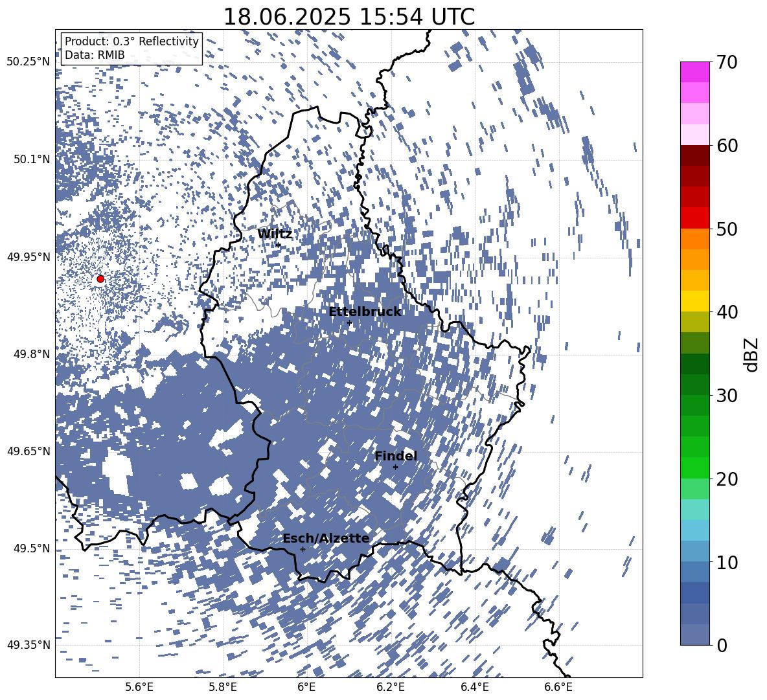Click the Findel station label
The image size is (767, 700).
[396, 456]
